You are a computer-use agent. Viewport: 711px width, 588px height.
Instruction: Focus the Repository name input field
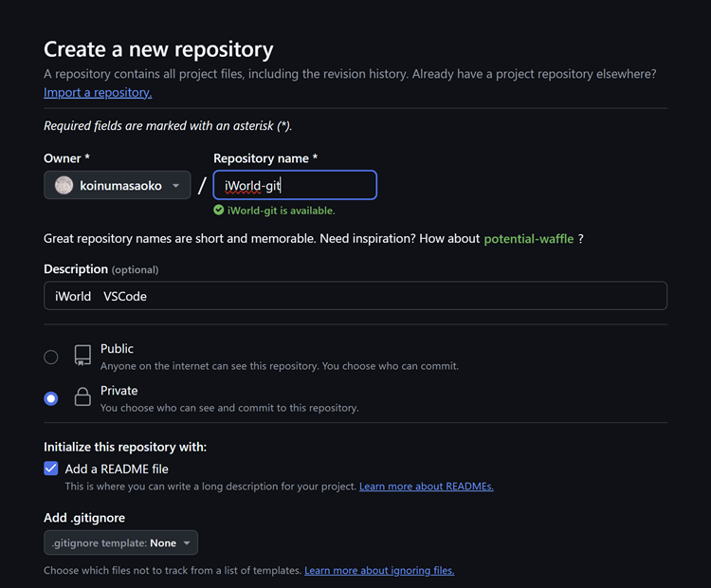(295, 185)
